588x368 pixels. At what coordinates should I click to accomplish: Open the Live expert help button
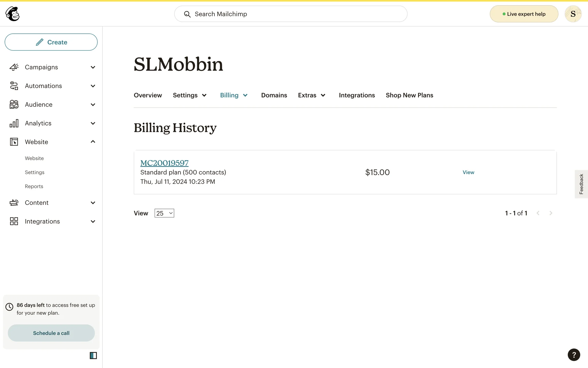coord(524,14)
